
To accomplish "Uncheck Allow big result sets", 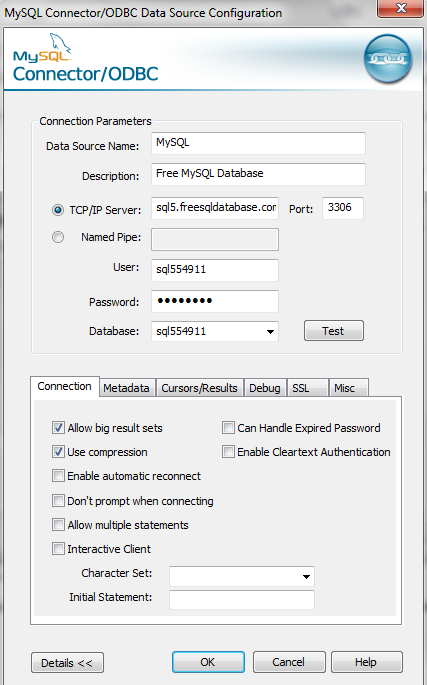I will (58, 428).
